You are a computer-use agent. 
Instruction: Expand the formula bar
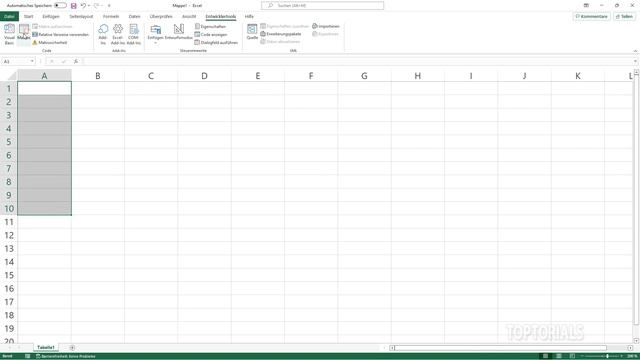tap(635, 61)
